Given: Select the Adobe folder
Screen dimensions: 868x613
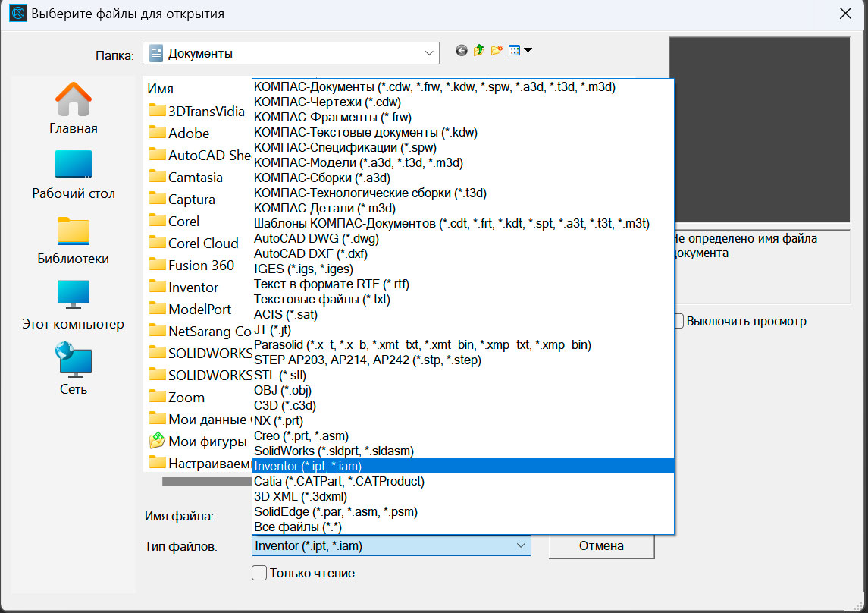Looking at the screenshot, I should tap(180, 134).
